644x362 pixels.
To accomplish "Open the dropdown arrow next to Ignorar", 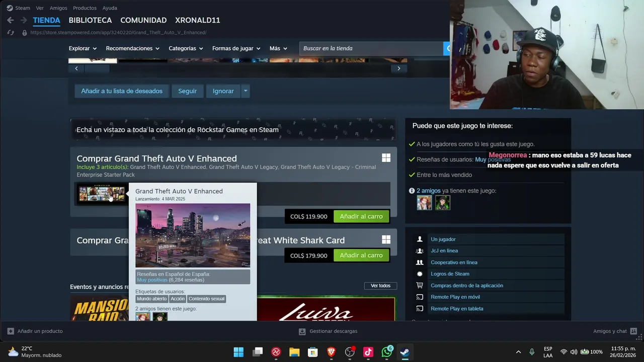I will coord(246,91).
